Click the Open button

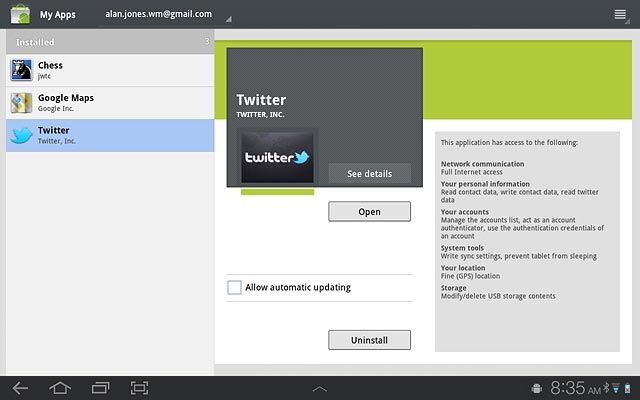pos(369,212)
